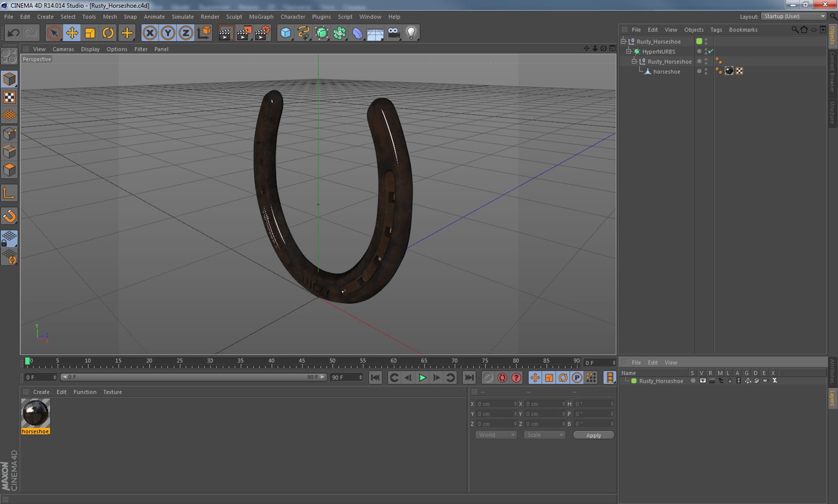Activate the Scale tool

coord(90,33)
